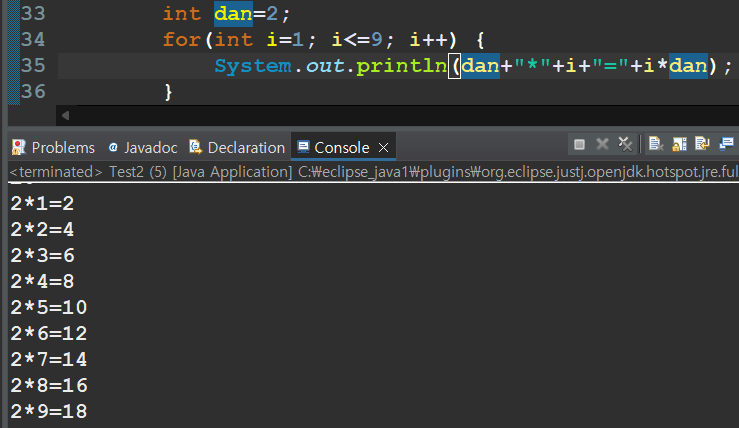Viewport: 739px width, 428px height.
Task: Click the Declaration tab icon
Action: click(x=196, y=147)
